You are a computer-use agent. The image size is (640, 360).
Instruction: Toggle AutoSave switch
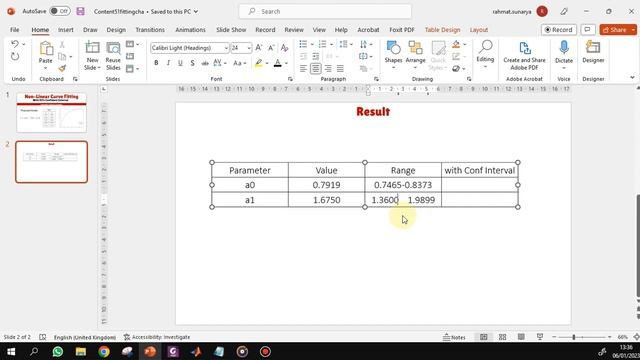(60, 11)
